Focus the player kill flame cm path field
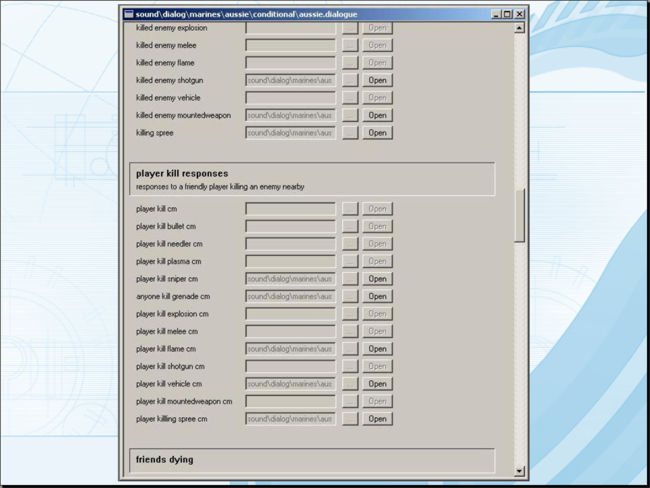This screenshot has width=650, height=488. [x=290, y=349]
